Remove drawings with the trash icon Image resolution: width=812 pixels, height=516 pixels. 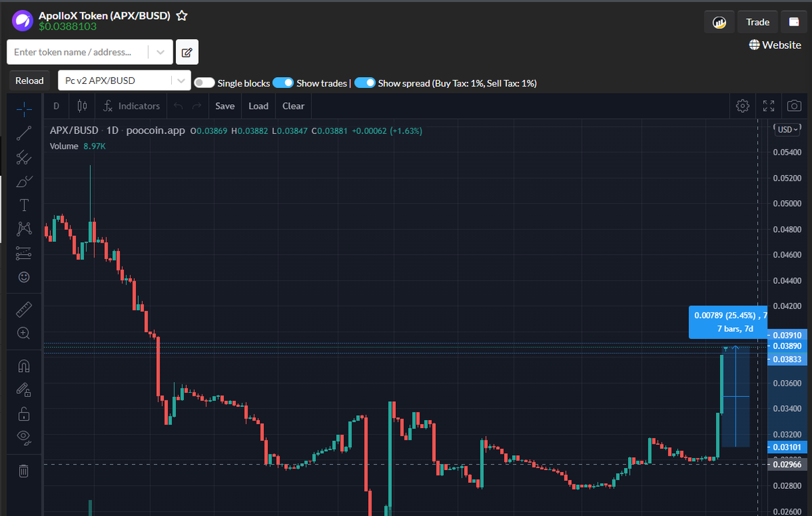click(24, 471)
